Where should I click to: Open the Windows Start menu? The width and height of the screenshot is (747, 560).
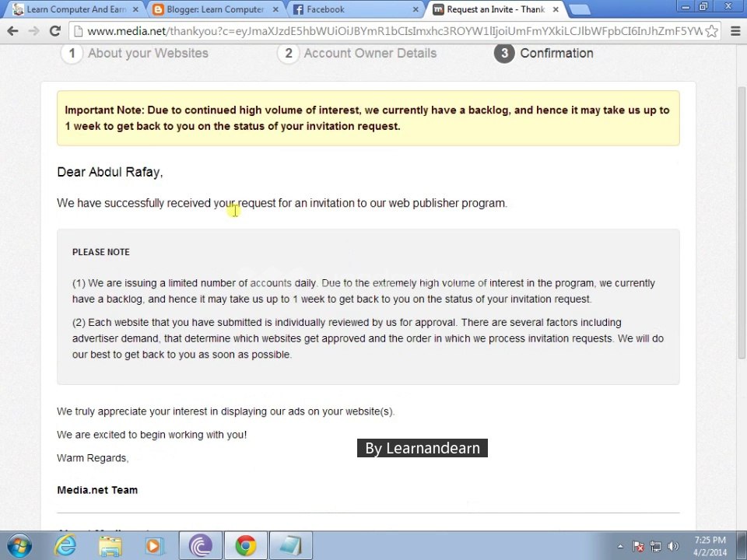click(19, 546)
